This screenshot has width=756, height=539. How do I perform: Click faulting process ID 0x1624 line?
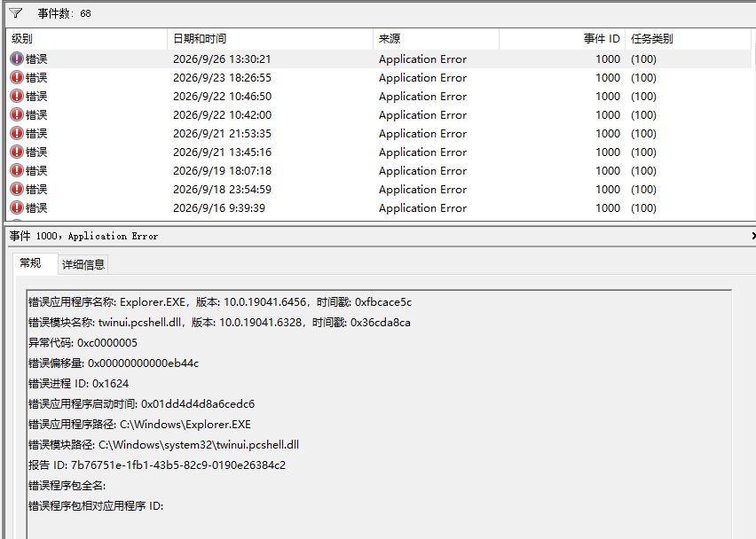click(x=79, y=384)
